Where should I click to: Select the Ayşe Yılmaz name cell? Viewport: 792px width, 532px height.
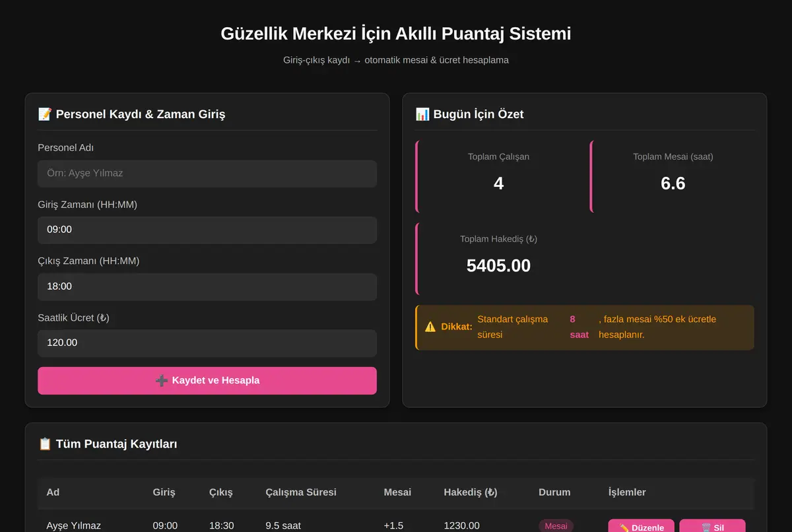pyautogui.click(x=74, y=526)
